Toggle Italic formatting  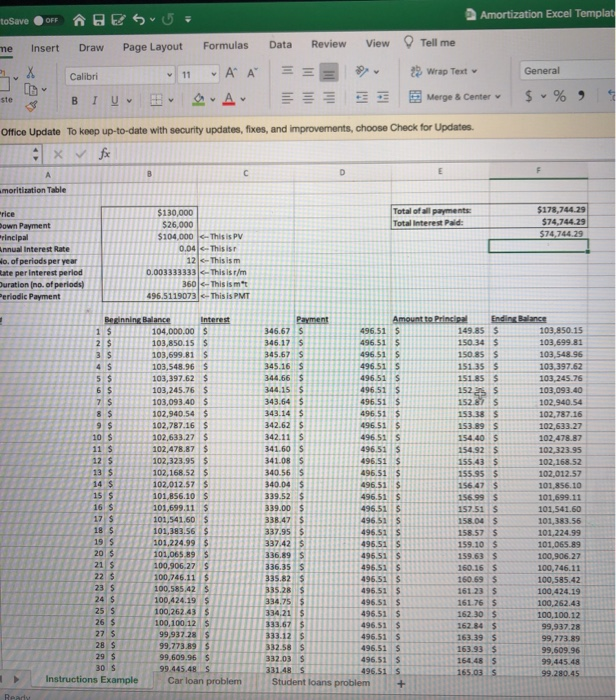(95, 100)
